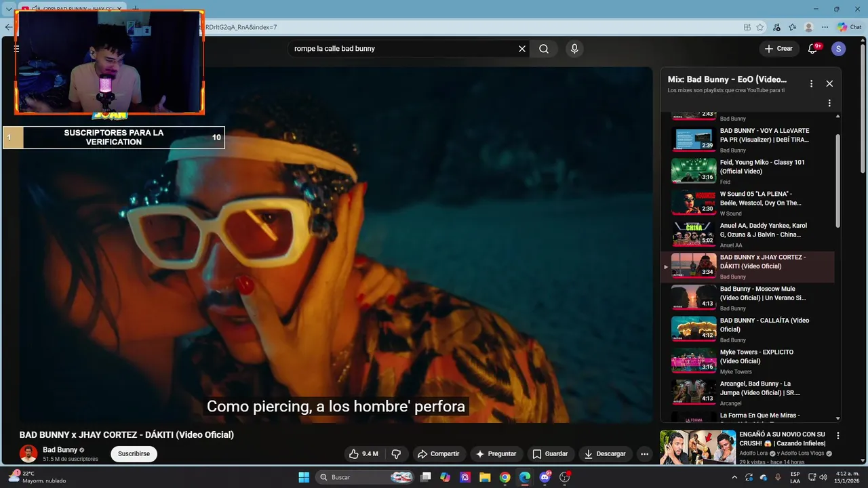Switch to Microsoft Edge on taskbar

pos(525,477)
